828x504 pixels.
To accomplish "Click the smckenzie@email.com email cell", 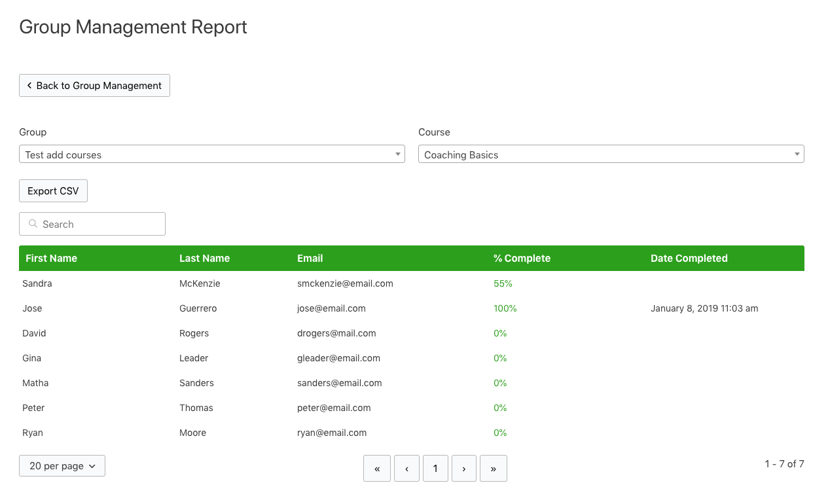I will pyautogui.click(x=345, y=283).
